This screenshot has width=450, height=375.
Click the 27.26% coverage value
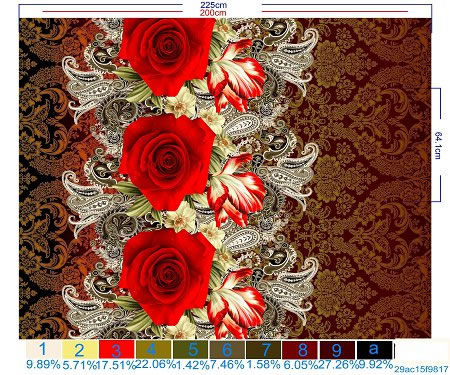[x=338, y=364]
